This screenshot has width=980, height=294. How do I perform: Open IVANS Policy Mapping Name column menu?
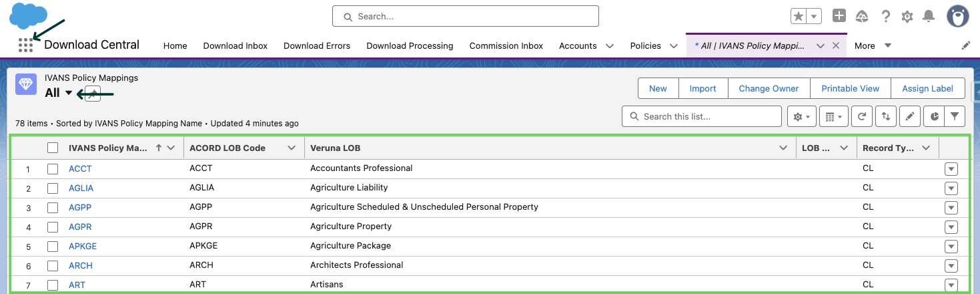[x=171, y=148]
